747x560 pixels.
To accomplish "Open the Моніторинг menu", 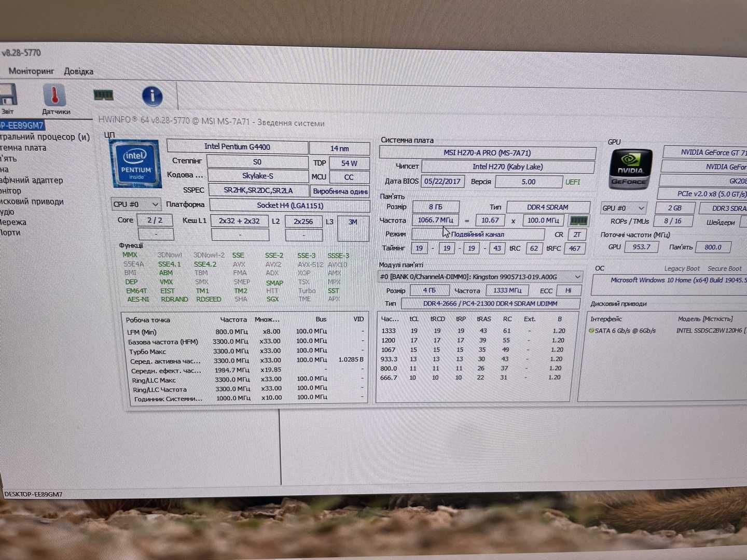I will (31, 71).
